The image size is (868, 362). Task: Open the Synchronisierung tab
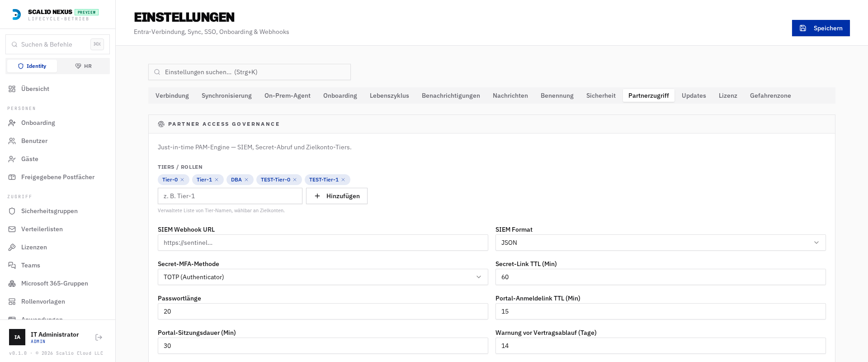(226, 95)
